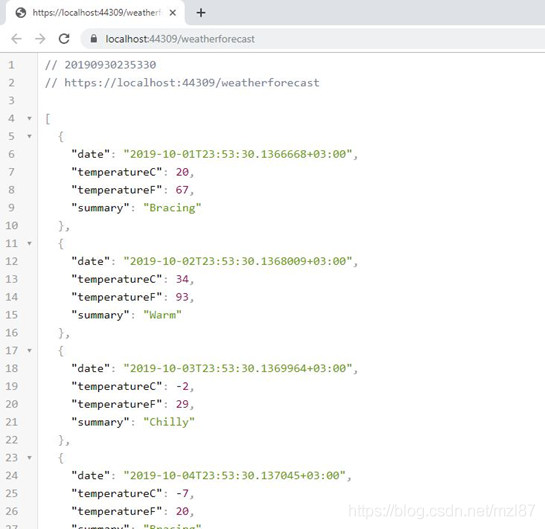Click the summary value "Chilly"
The height and width of the screenshot is (529, 545).
pyautogui.click(x=169, y=422)
